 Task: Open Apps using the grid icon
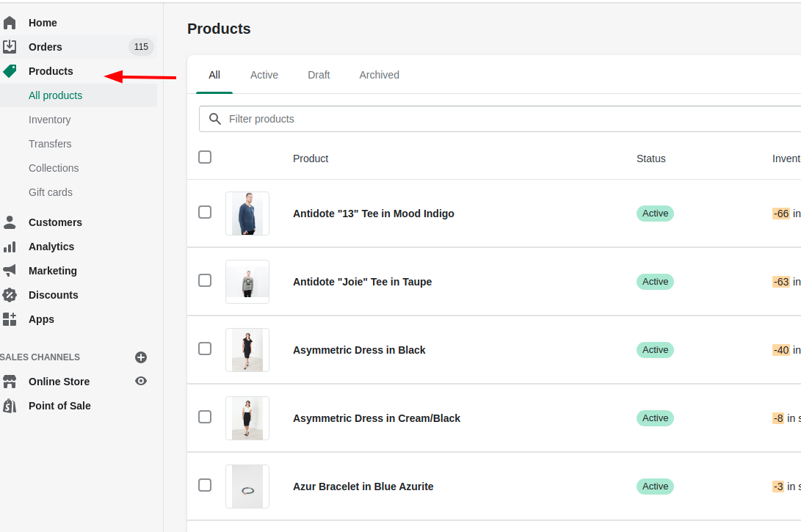(10, 319)
